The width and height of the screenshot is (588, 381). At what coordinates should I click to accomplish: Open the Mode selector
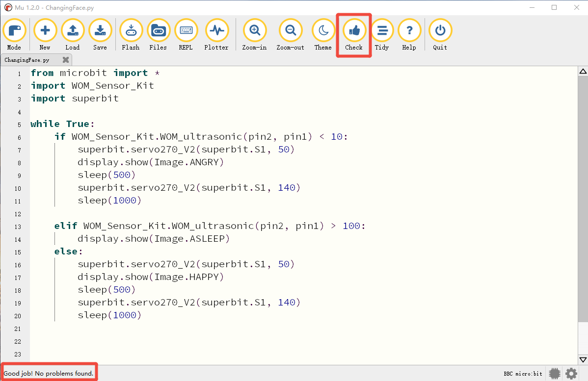coord(14,34)
